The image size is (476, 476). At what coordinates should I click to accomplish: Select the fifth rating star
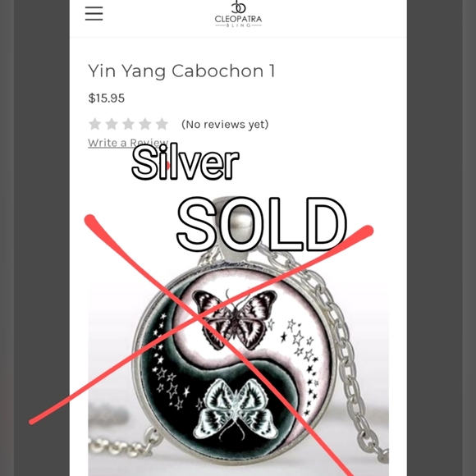[x=162, y=124]
